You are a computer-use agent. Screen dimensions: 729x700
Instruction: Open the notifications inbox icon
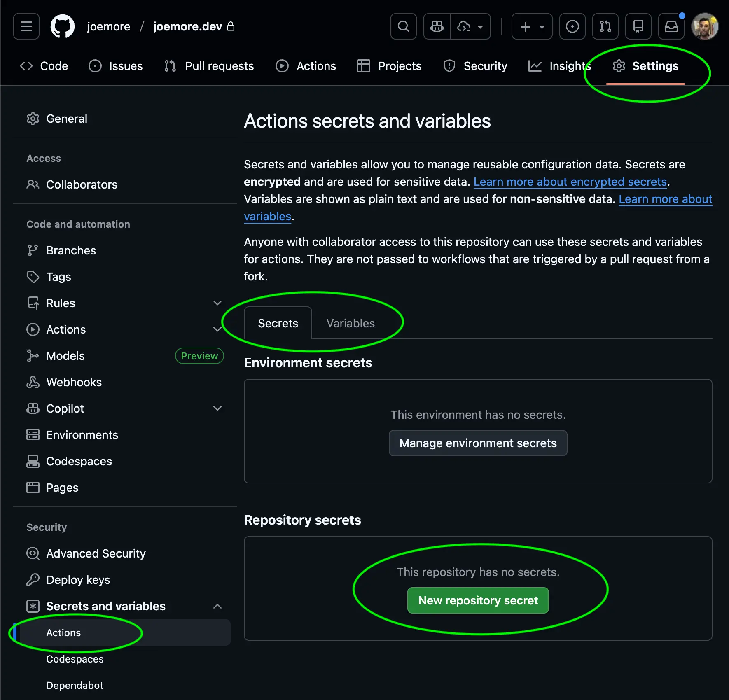(671, 27)
